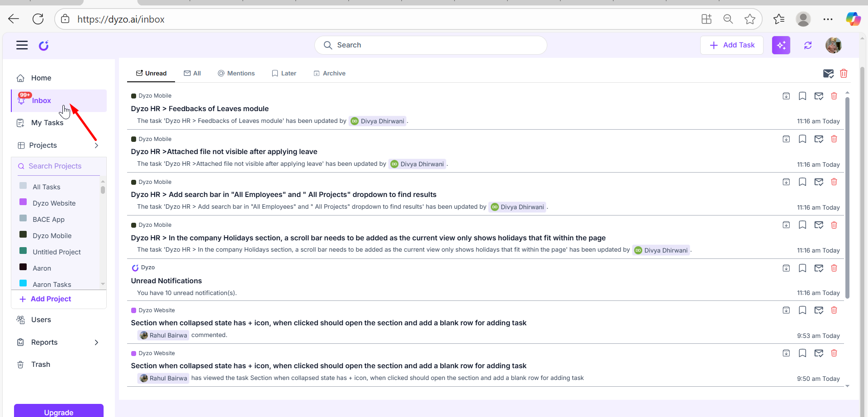Screen dimensions: 868x417
Task: Expand the Reports sidebar section
Action: tap(96, 342)
